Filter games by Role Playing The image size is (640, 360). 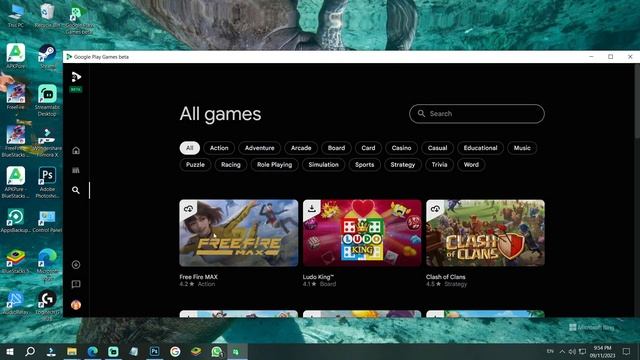[x=274, y=164]
